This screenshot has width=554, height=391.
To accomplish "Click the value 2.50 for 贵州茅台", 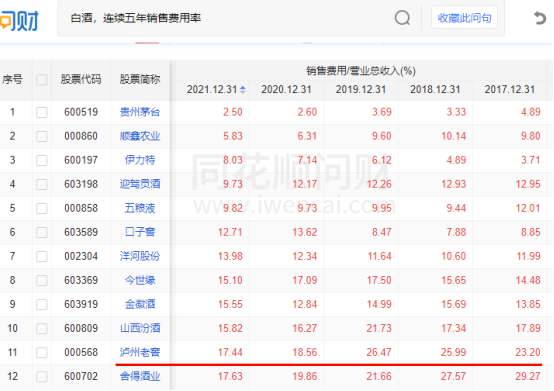I will point(232,112).
